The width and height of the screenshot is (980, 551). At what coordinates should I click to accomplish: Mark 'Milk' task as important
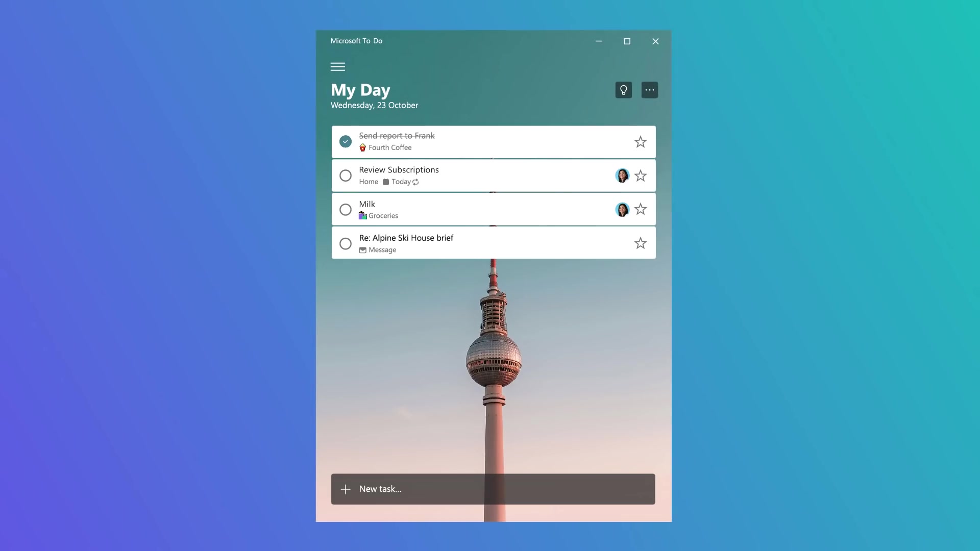[640, 209]
